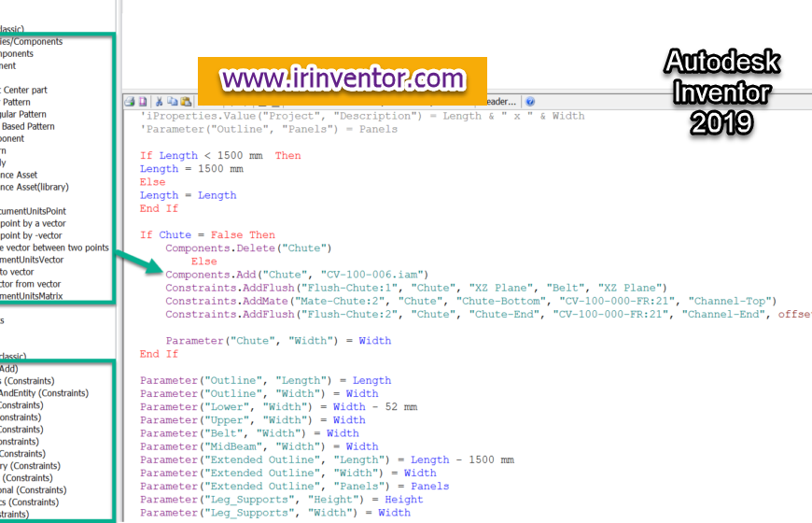Select the 'ry (Constraints)' snippet

tap(30, 466)
